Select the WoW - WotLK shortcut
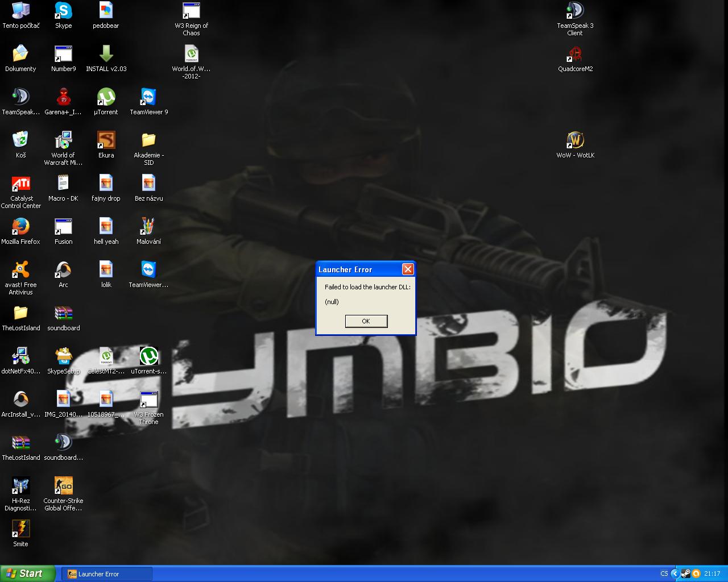The width and height of the screenshot is (728, 582). tap(575, 141)
